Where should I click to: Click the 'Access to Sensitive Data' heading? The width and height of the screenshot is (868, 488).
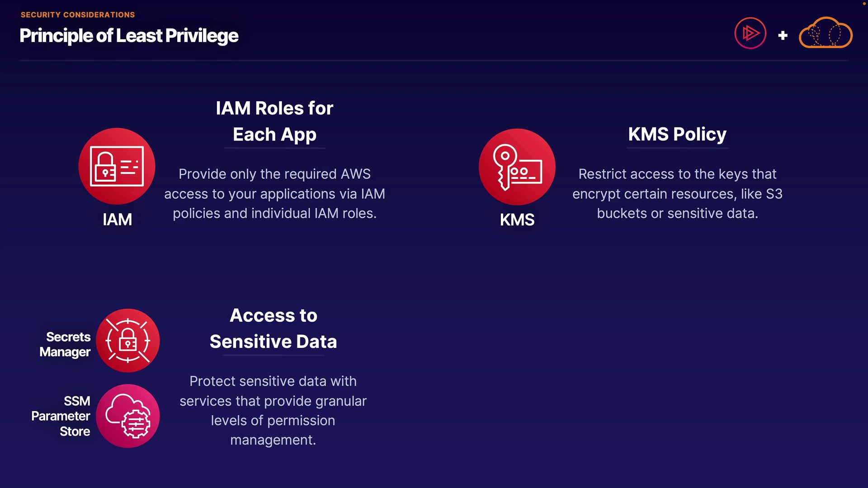(x=274, y=328)
